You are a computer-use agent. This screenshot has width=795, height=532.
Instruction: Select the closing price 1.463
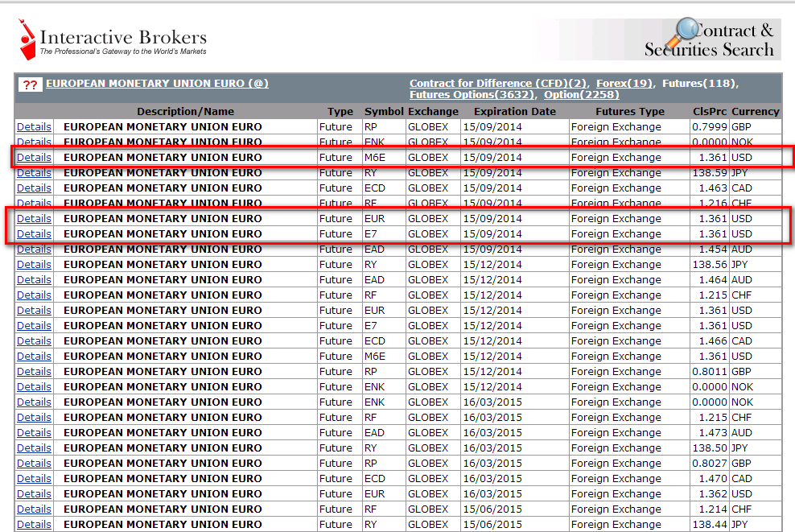(713, 188)
